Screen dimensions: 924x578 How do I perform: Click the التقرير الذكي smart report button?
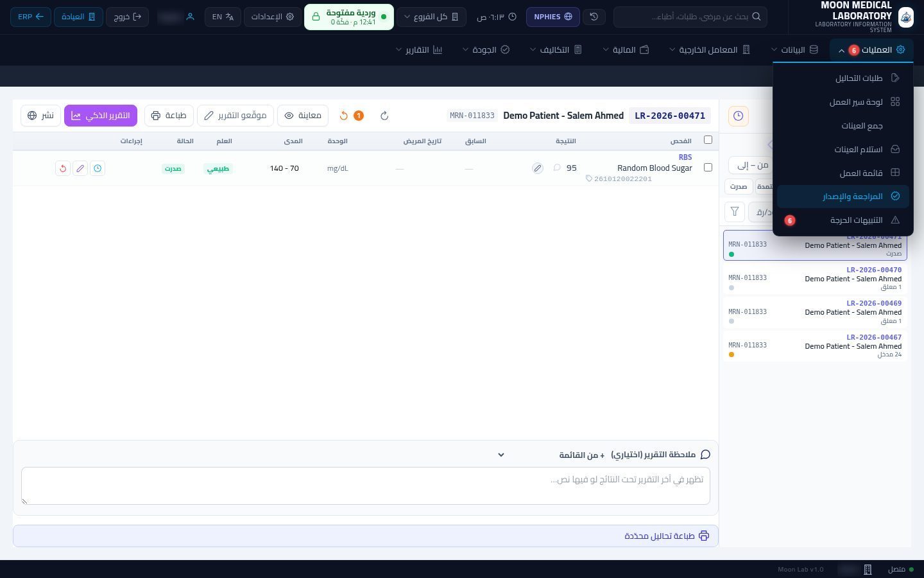pos(101,116)
